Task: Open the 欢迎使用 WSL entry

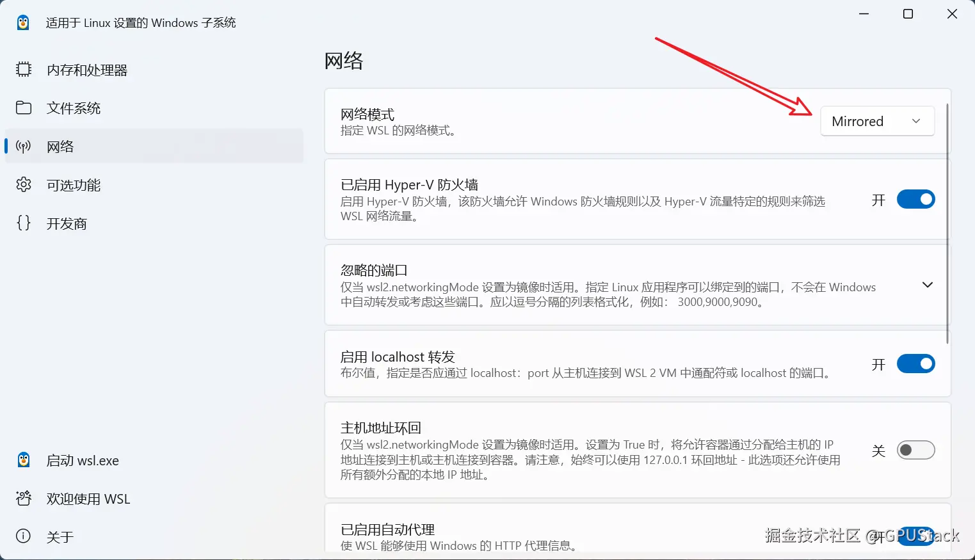Action: pyautogui.click(x=154, y=499)
